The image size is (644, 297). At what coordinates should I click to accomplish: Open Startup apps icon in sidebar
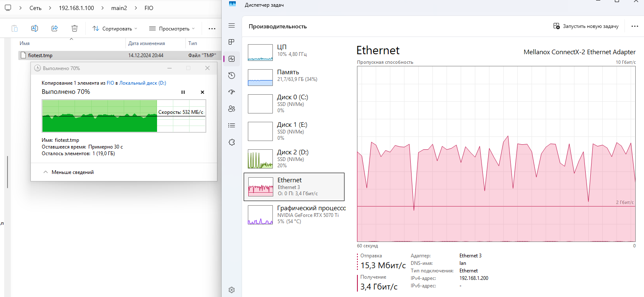pos(232,92)
